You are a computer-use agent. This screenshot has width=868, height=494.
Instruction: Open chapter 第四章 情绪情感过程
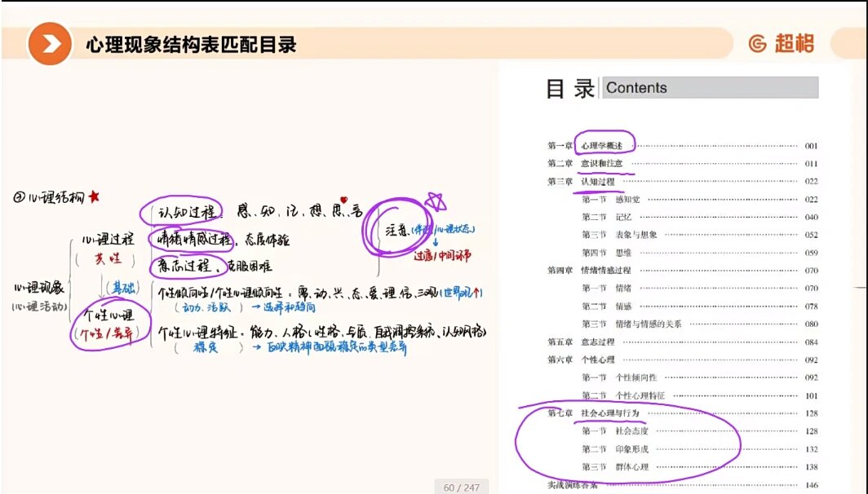pyautogui.click(x=683, y=271)
